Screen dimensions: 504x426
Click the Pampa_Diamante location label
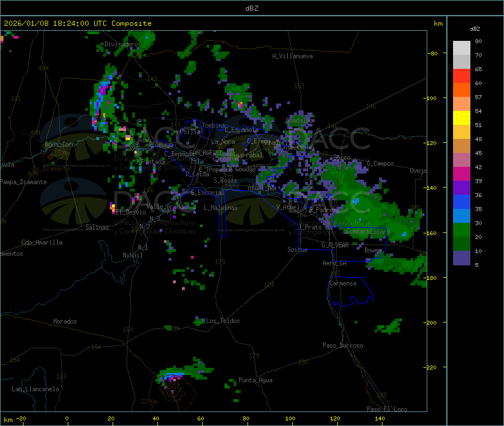click(x=23, y=182)
